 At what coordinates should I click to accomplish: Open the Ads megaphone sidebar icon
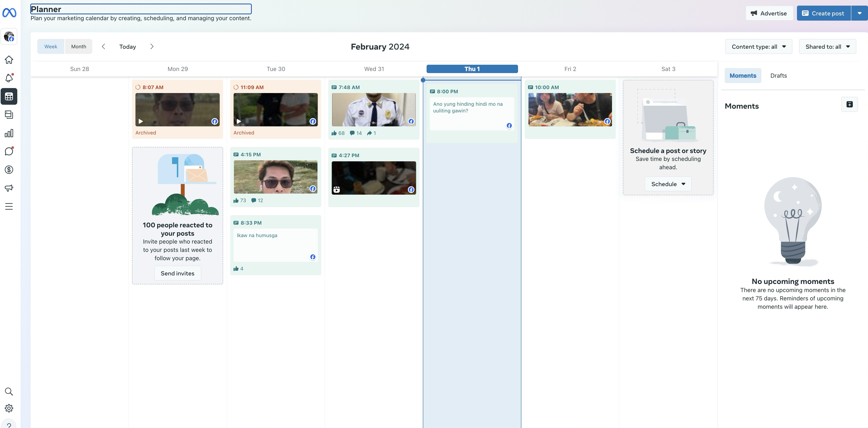[x=9, y=188]
